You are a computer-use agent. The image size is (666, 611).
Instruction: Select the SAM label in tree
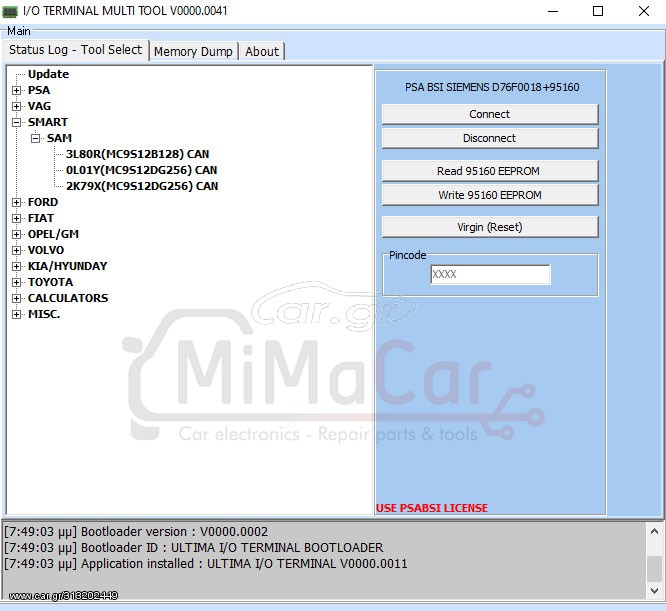tap(59, 138)
